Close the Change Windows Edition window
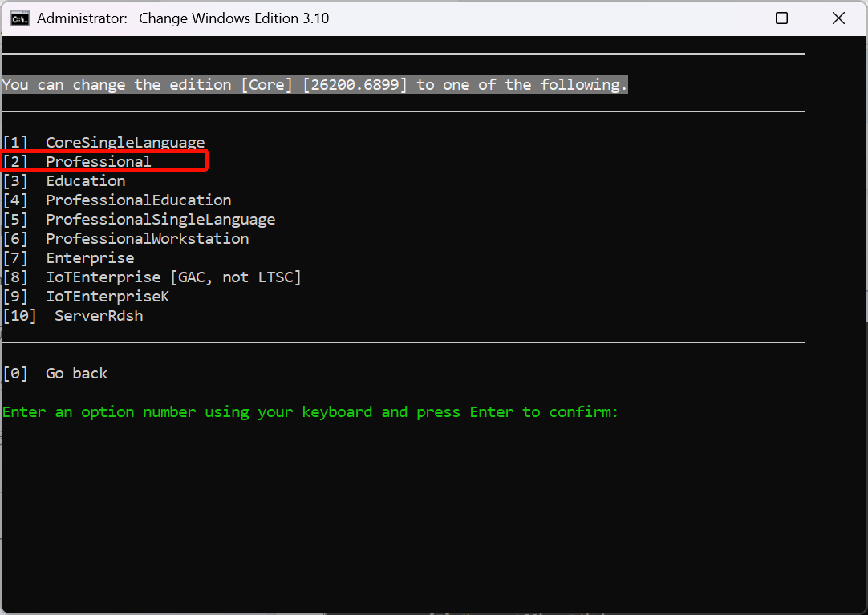 tap(838, 18)
